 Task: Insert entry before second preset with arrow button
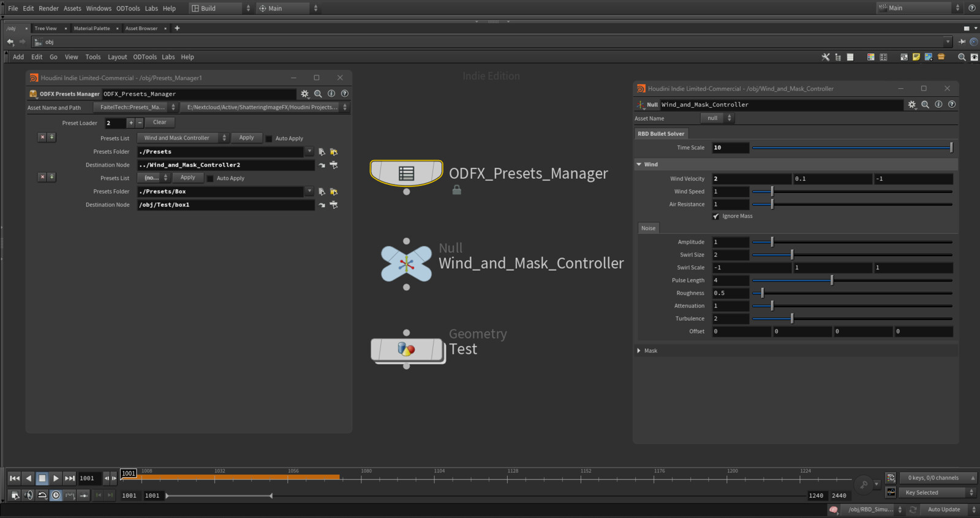tap(51, 177)
